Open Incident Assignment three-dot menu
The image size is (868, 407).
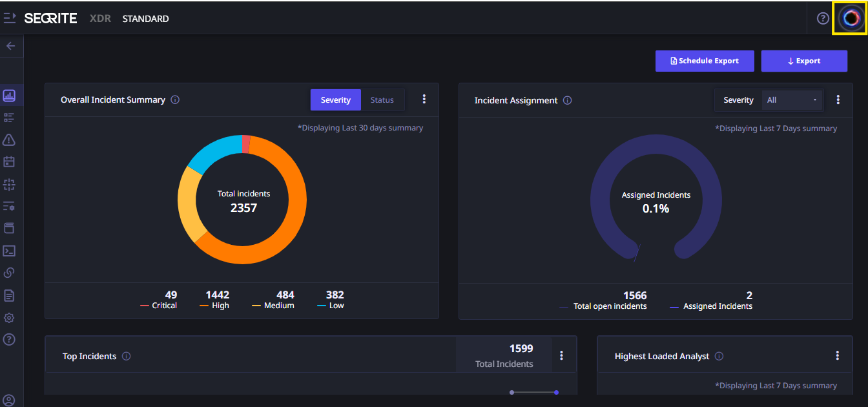838,99
